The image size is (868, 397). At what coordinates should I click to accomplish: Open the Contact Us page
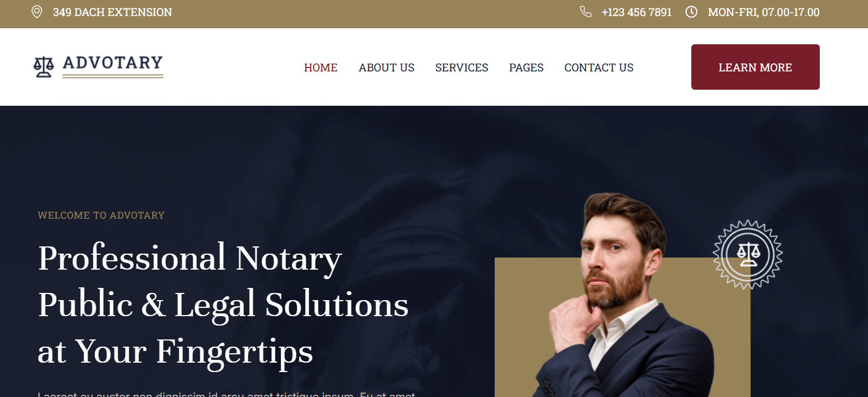pyautogui.click(x=599, y=68)
